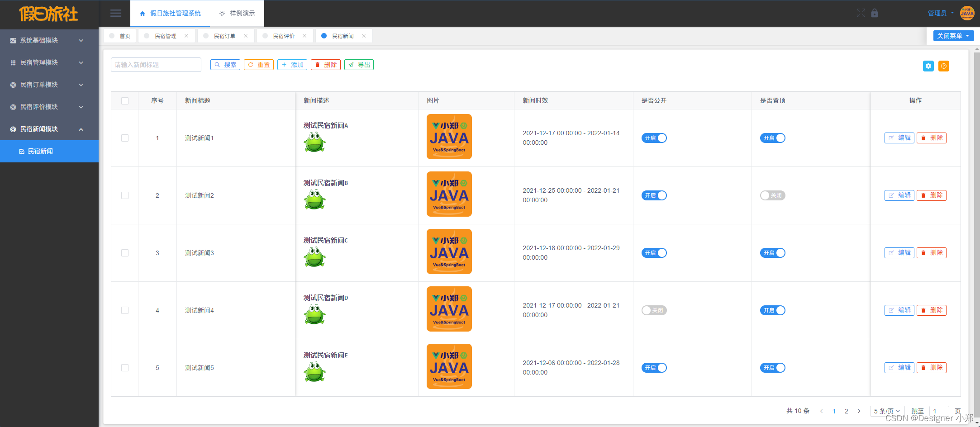
Task: Toggle 是否公开 switch for 测试新闻1
Action: pyautogui.click(x=654, y=138)
